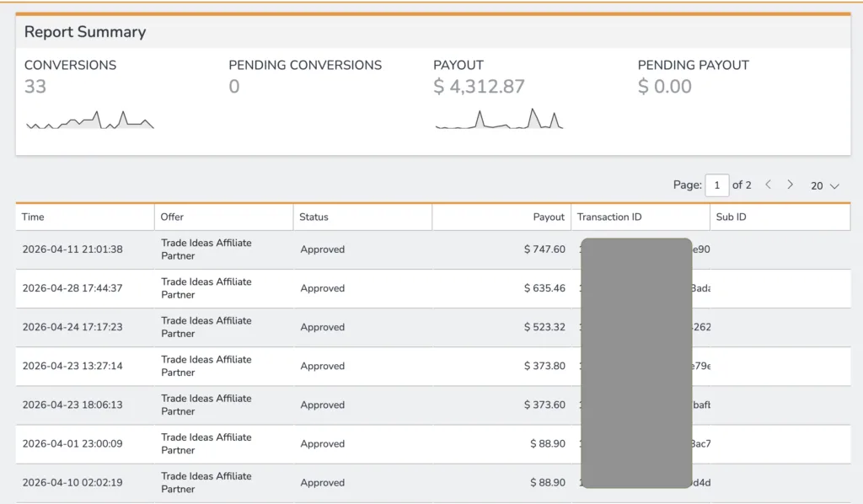
Task: Click the PENDING CONVERSIONS label
Action: 305,65
